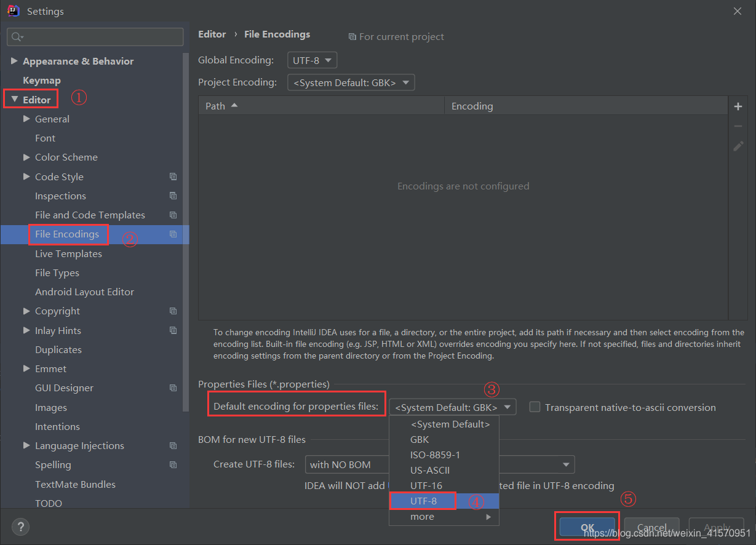The height and width of the screenshot is (545, 756).
Task: Click the page icon beside Code Style
Action: pyautogui.click(x=173, y=177)
